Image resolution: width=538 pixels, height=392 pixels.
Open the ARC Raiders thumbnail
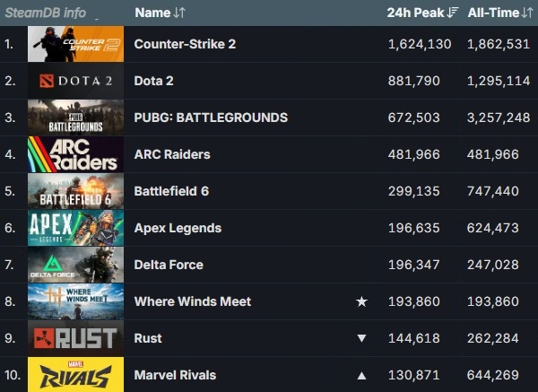75,154
